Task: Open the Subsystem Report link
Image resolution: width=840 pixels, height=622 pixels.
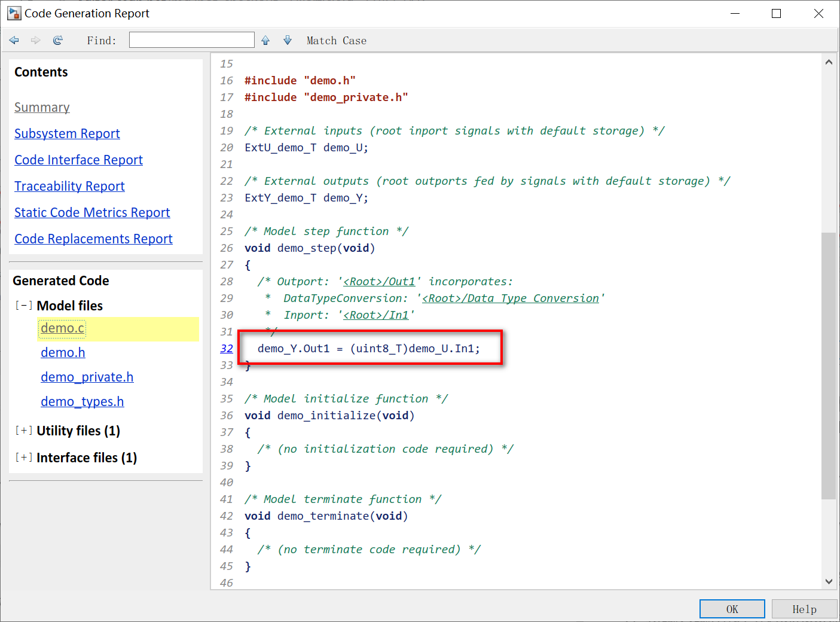Action: pyautogui.click(x=67, y=134)
